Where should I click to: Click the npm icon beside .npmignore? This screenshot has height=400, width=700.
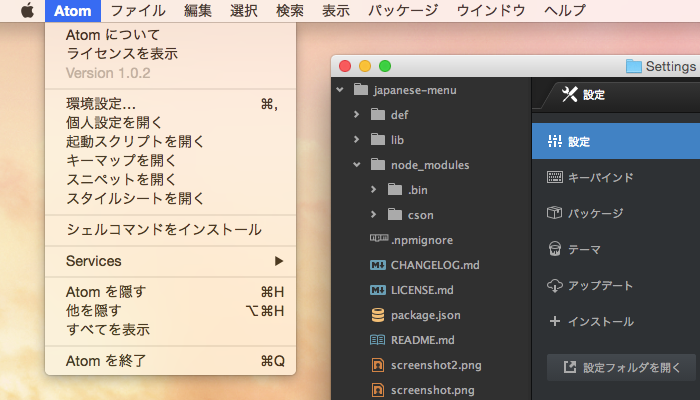pyautogui.click(x=379, y=238)
